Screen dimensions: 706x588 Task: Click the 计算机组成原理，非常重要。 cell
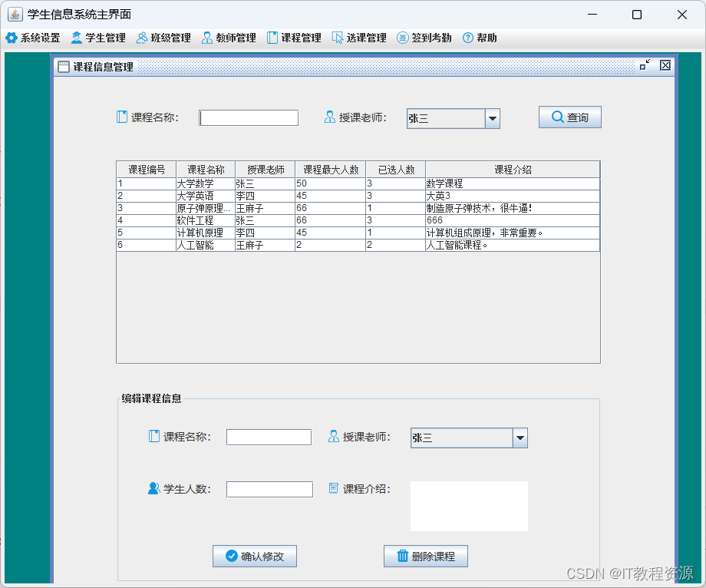513,233
